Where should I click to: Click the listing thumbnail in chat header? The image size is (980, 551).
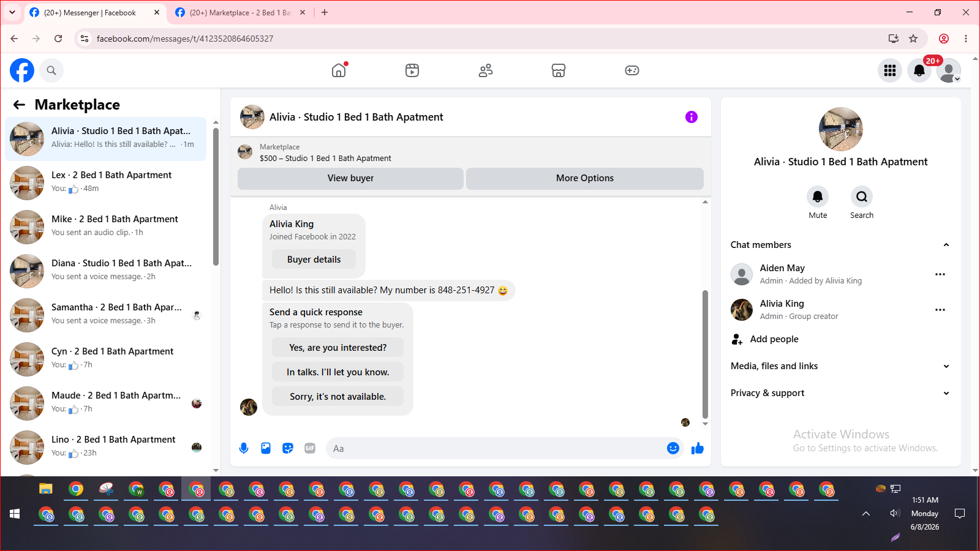252,117
